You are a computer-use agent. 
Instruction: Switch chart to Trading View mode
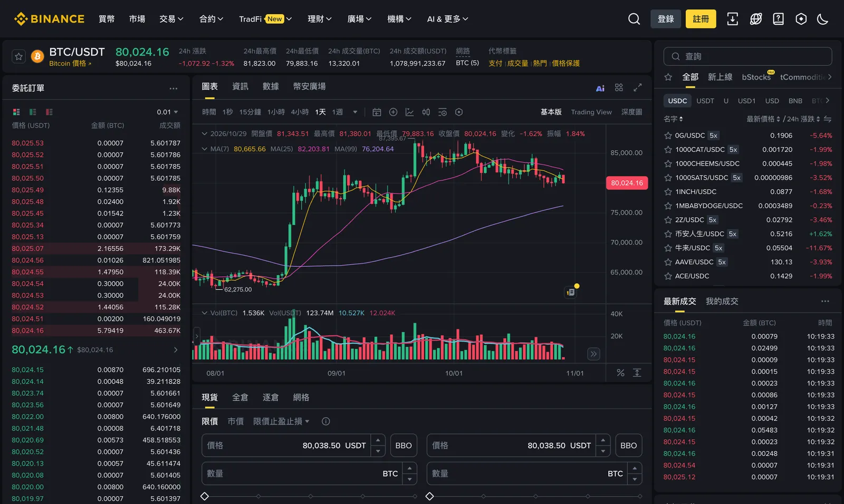pos(591,112)
